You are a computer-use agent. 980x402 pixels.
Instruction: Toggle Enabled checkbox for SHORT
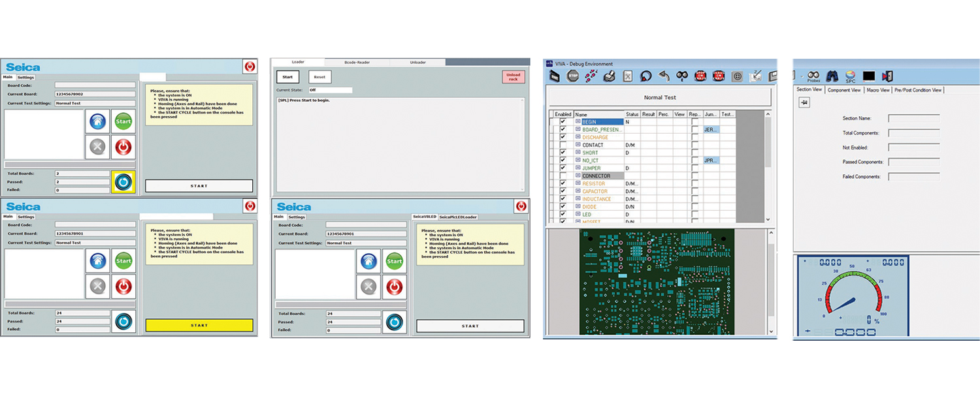click(x=563, y=153)
